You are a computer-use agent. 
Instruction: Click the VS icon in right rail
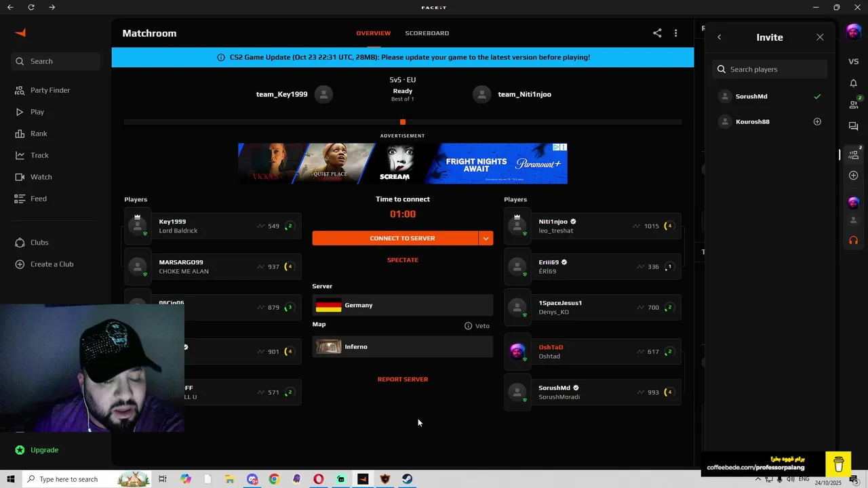click(853, 62)
